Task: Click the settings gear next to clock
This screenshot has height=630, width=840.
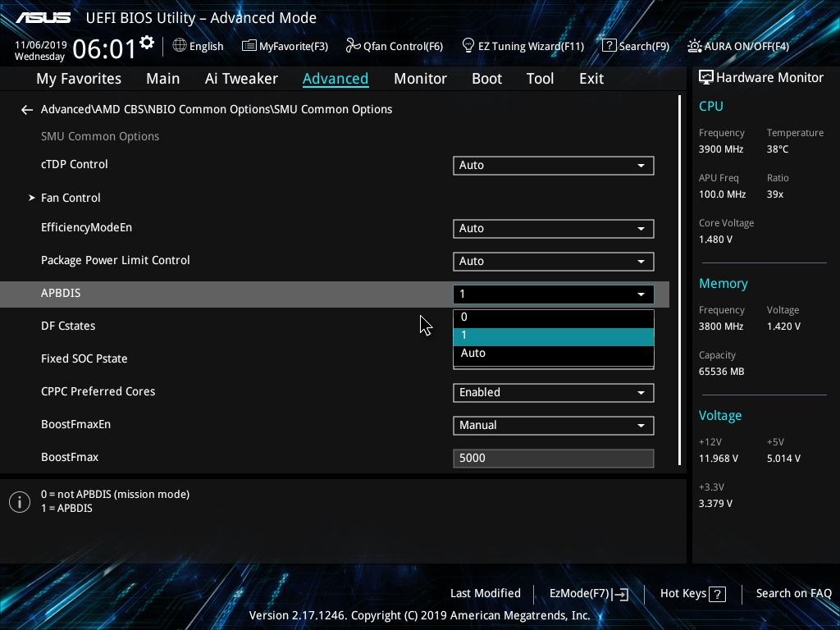Action: coord(147,43)
